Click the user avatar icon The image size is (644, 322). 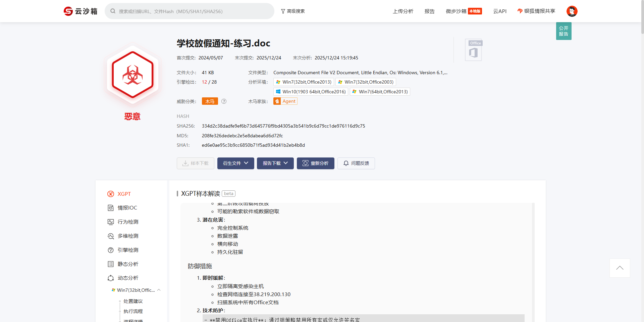coord(572,11)
